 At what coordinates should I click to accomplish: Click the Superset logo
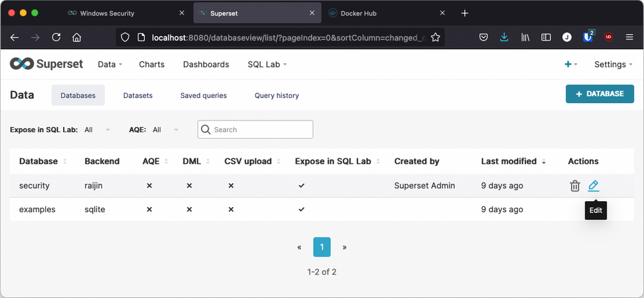[46, 64]
